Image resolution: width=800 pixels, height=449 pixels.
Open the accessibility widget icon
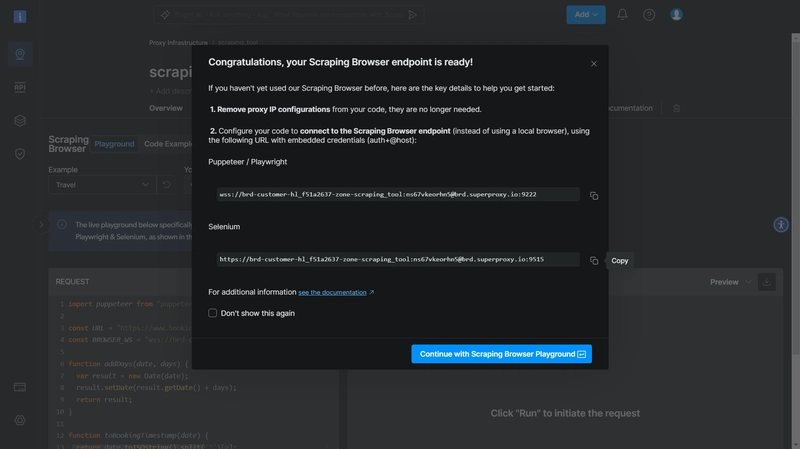[781, 224]
